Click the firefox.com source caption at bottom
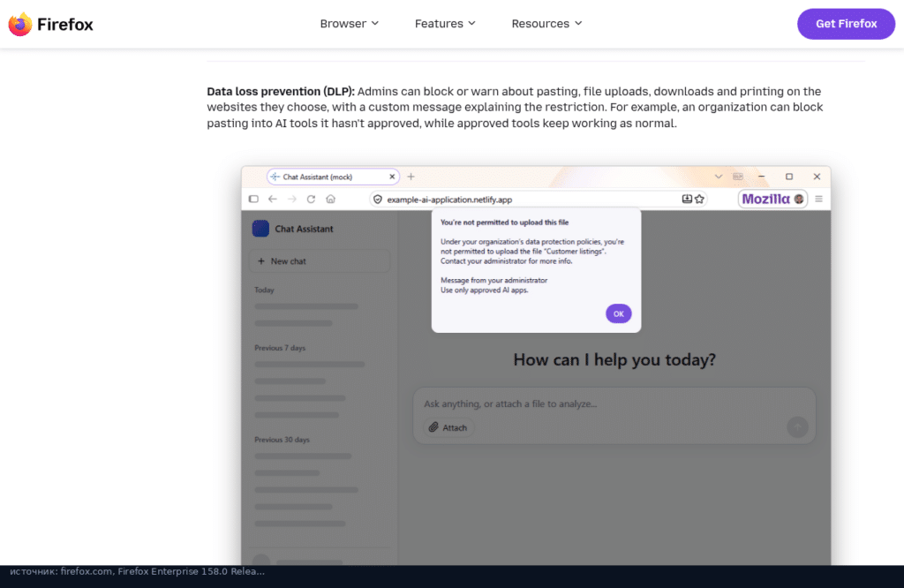Image resolution: width=904 pixels, height=588 pixels. (137, 571)
